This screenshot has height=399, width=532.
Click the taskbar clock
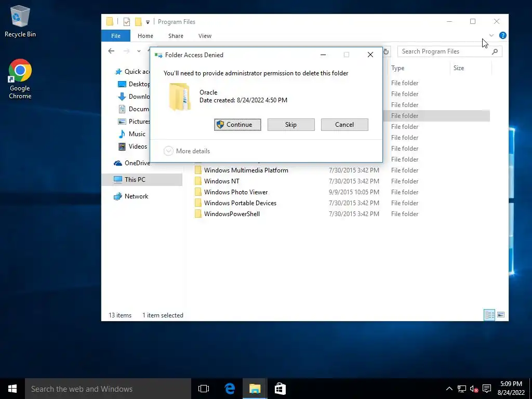[x=511, y=389]
